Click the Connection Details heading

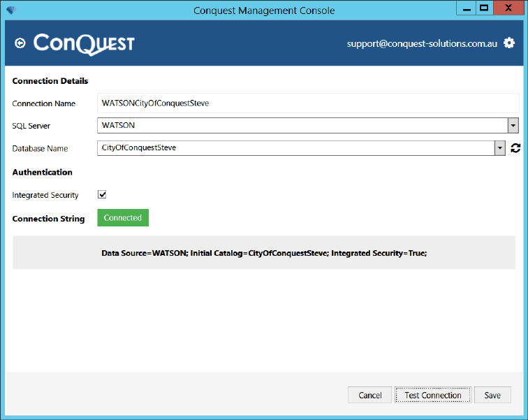point(50,81)
